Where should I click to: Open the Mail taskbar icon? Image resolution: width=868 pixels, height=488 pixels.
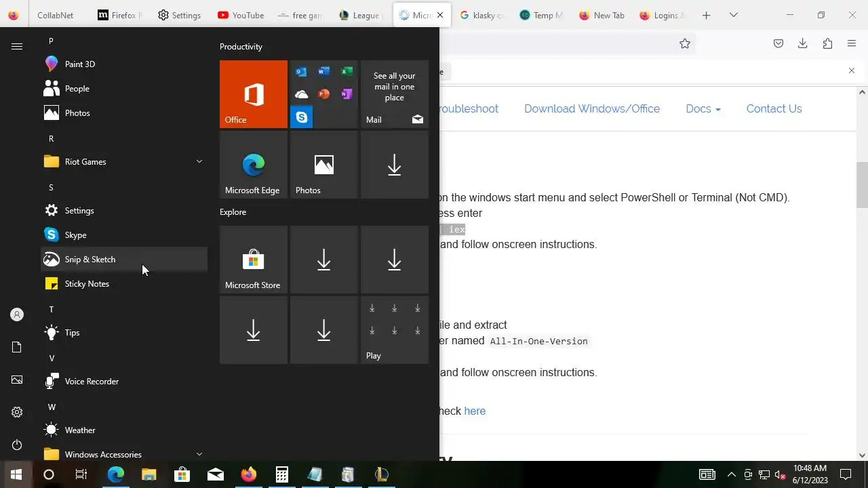tap(215, 474)
